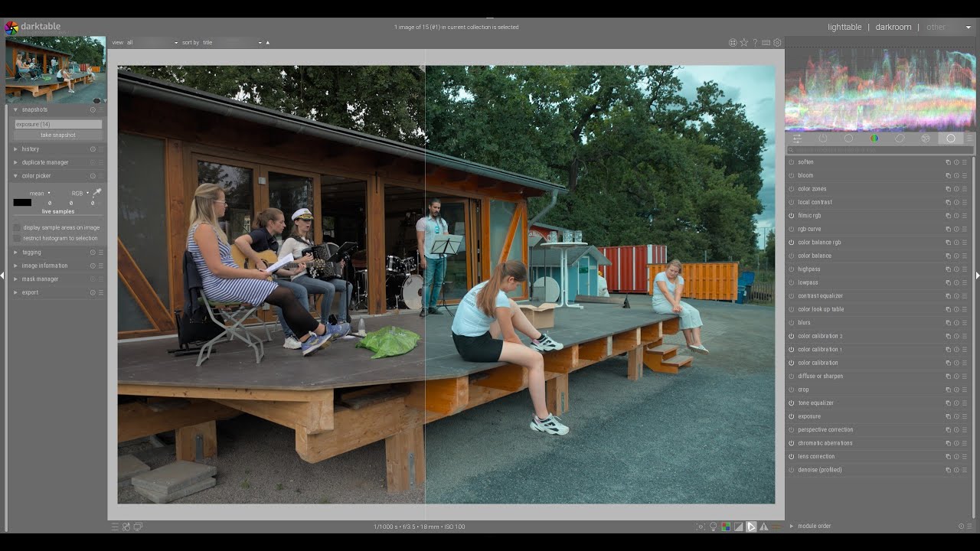This screenshot has height=551, width=980.
Task: Open the presets menu for soften
Action: (965, 162)
